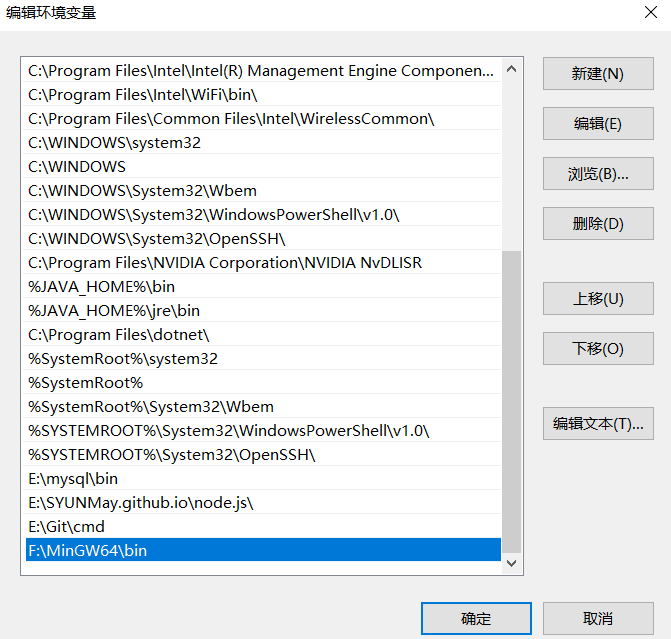Image resolution: width=671 pixels, height=639 pixels.
Task: Select the plain %SystemRoot% entry
Action: tap(263, 382)
